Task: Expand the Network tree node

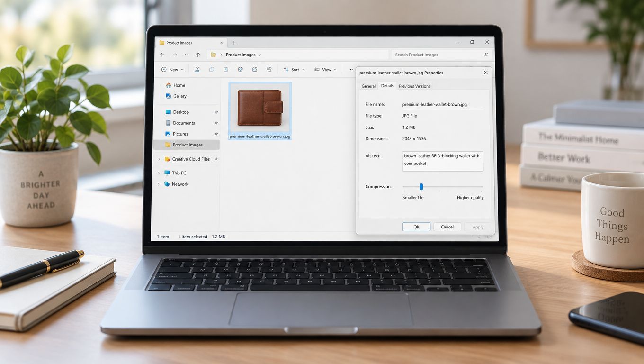Action: tap(159, 184)
